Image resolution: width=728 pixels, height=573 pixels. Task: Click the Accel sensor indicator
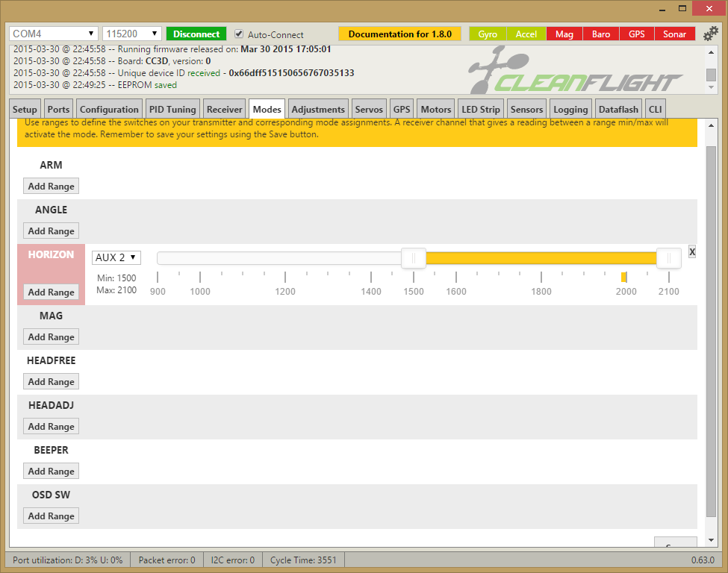pos(526,34)
